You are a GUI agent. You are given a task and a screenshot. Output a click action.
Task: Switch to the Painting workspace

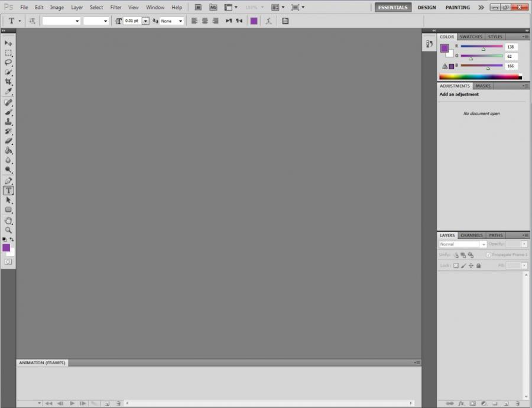(x=458, y=7)
